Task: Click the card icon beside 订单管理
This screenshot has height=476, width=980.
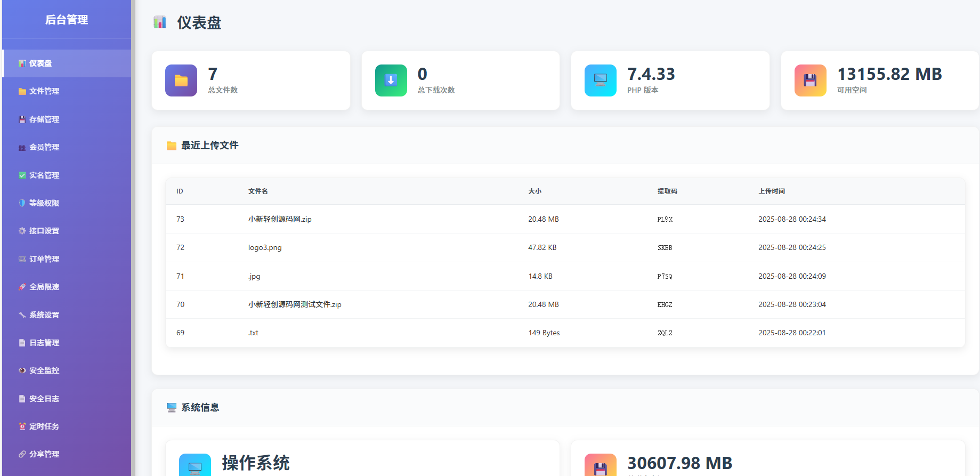Action: coord(22,259)
